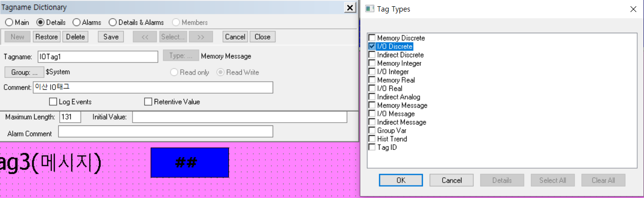Enable the Log Events checkbox
Image resolution: width=644 pixels, height=198 pixels.
pos(53,102)
